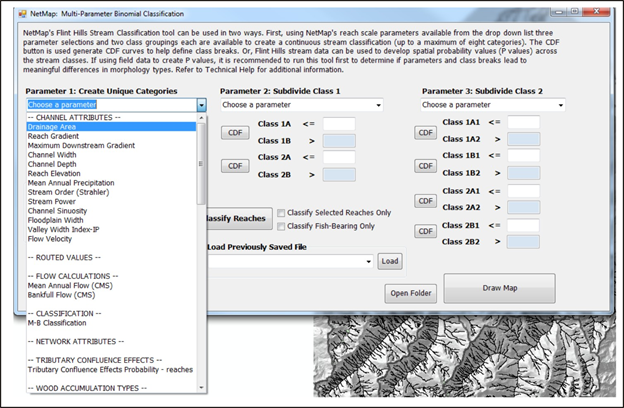Select Reach Elevation from list

(x=111, y=174)
